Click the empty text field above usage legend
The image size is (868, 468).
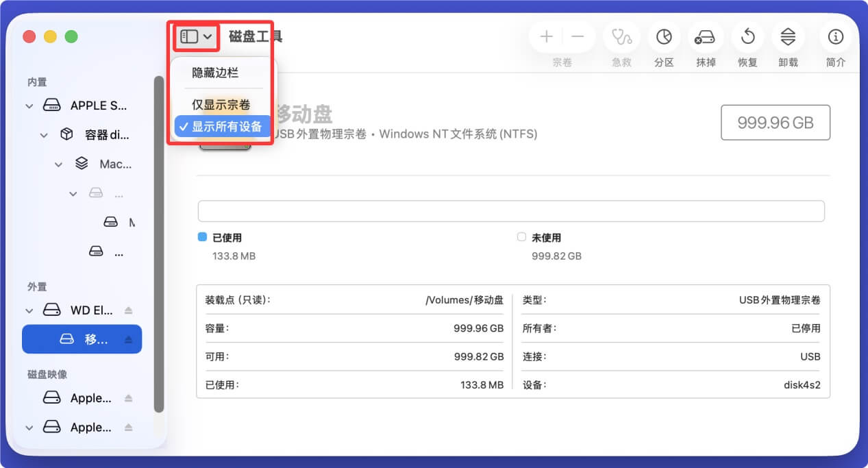click(x=511, y=210)
